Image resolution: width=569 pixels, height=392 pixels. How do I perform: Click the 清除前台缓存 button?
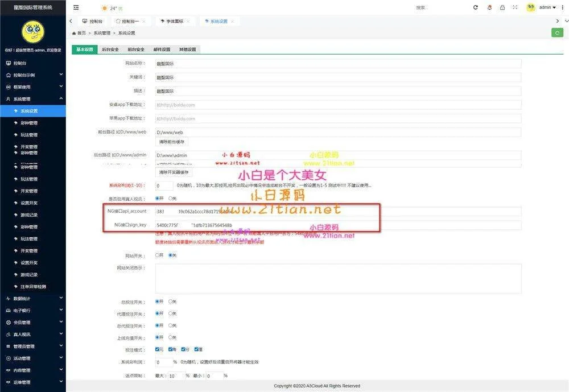click(171, 142)
